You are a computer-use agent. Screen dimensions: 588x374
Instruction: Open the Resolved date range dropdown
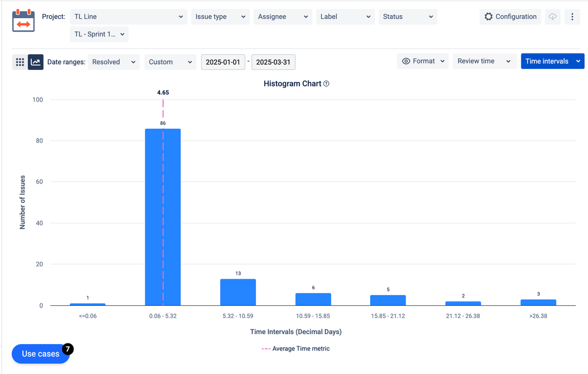pyautogui.click(x=114, y=62)
